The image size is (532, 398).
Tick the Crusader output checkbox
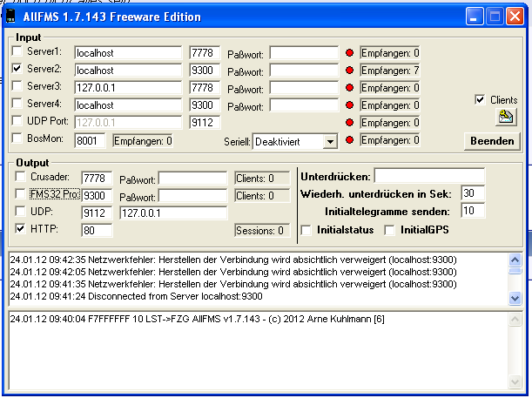pyautogui.click(x=20, y=178)
